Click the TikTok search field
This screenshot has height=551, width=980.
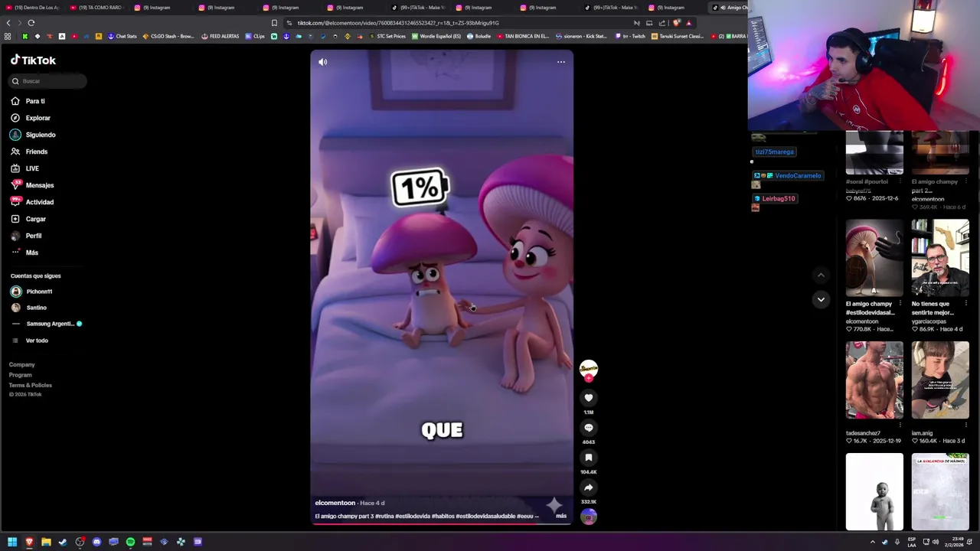pos(48,81)
